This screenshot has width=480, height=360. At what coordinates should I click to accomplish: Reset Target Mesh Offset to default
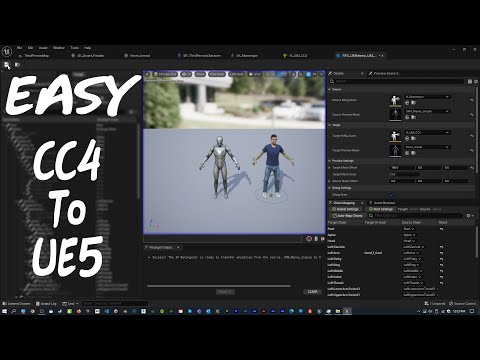472,168
